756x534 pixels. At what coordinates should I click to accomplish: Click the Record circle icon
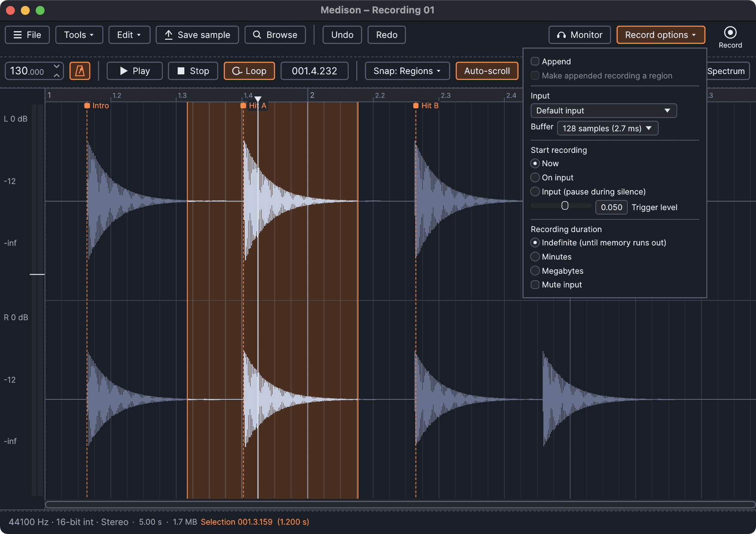(730, 33)
